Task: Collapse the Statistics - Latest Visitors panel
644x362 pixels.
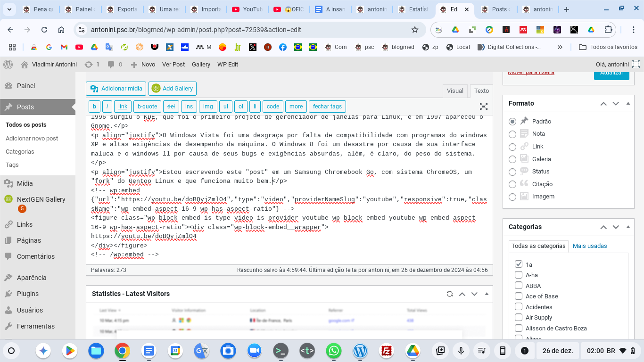Action: [487, 294]
